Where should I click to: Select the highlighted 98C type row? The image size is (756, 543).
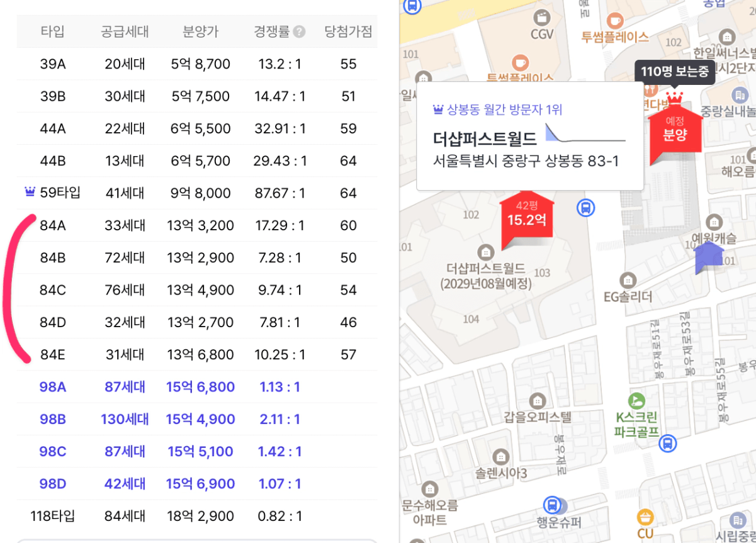[197, 452]
